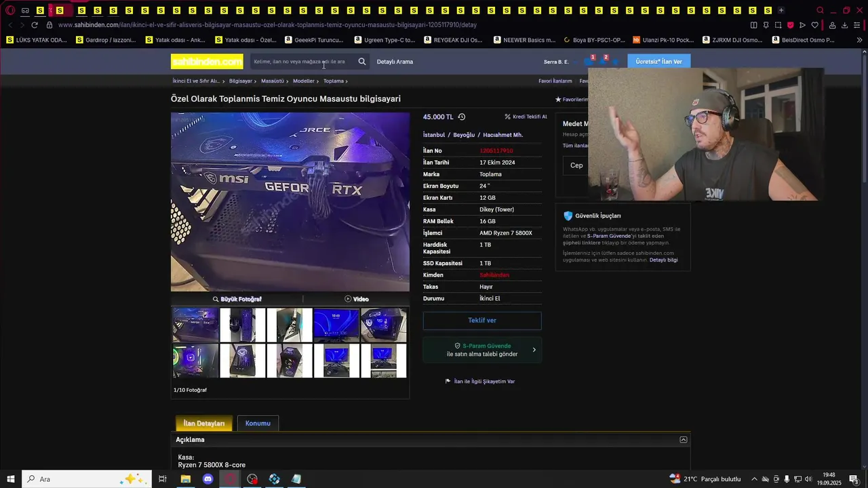Click Hacıahmet Mh. neighborhood link
The height and width of the screenshot is (488, 868).
point(503,135)
